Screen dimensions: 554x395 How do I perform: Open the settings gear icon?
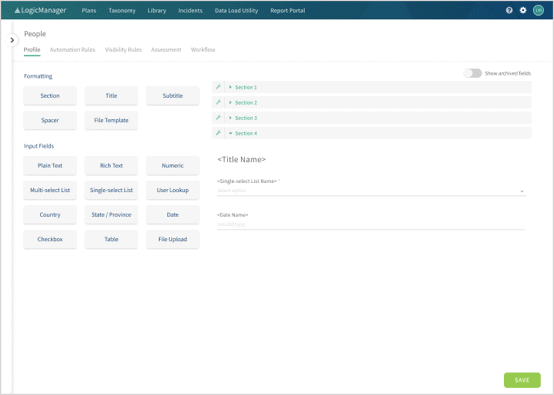[523, 10]
